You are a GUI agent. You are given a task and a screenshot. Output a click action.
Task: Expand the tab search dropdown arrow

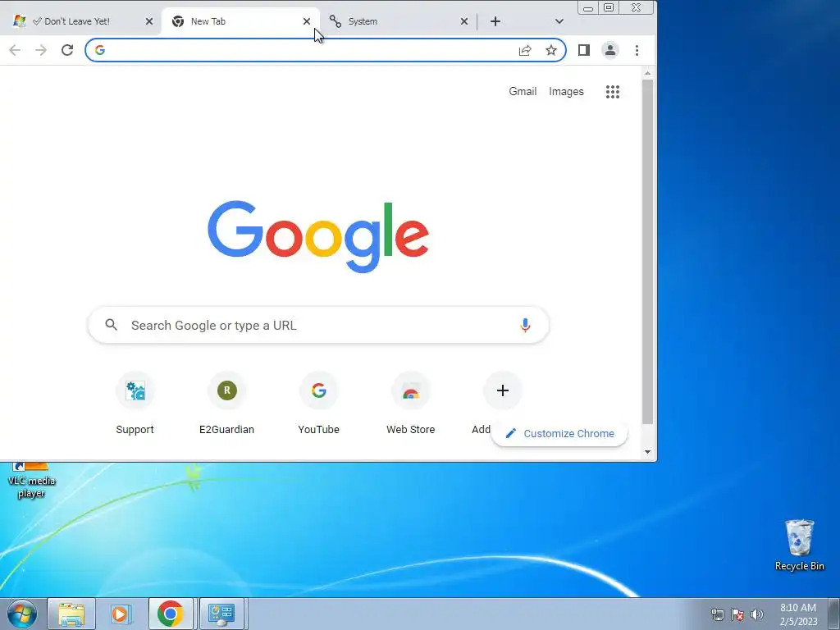[559, 21]
